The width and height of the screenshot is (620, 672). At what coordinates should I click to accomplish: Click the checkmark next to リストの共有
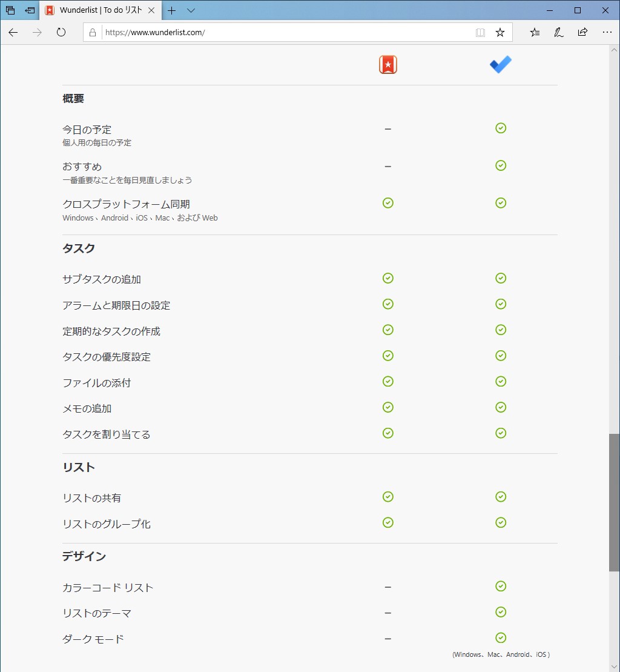(x=387, y=496)
